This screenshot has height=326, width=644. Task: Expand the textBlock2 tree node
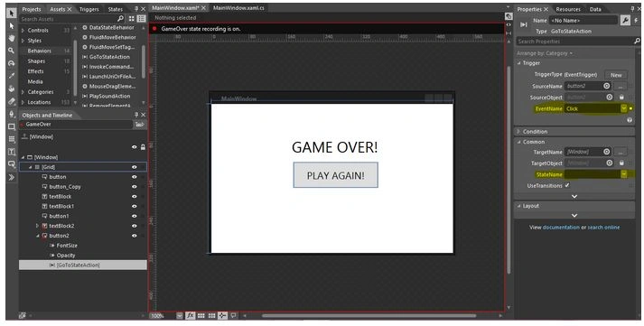coord(37,226)
